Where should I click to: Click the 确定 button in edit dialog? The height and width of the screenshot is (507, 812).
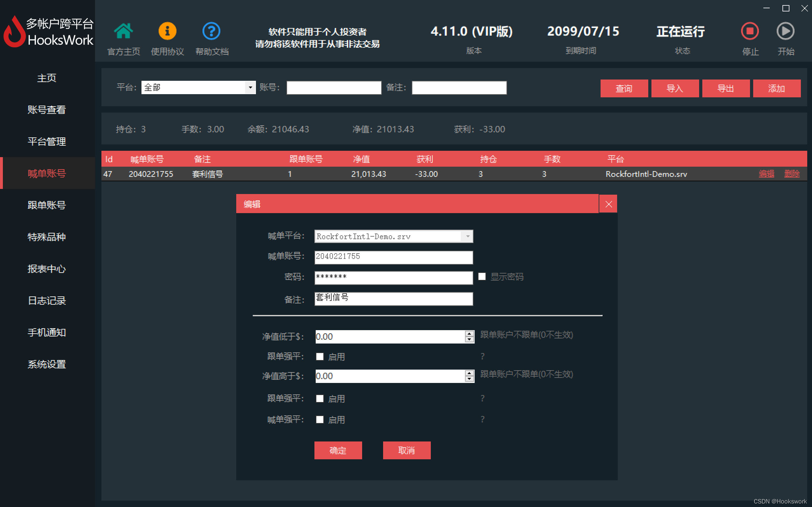click(x=338, y=450)
